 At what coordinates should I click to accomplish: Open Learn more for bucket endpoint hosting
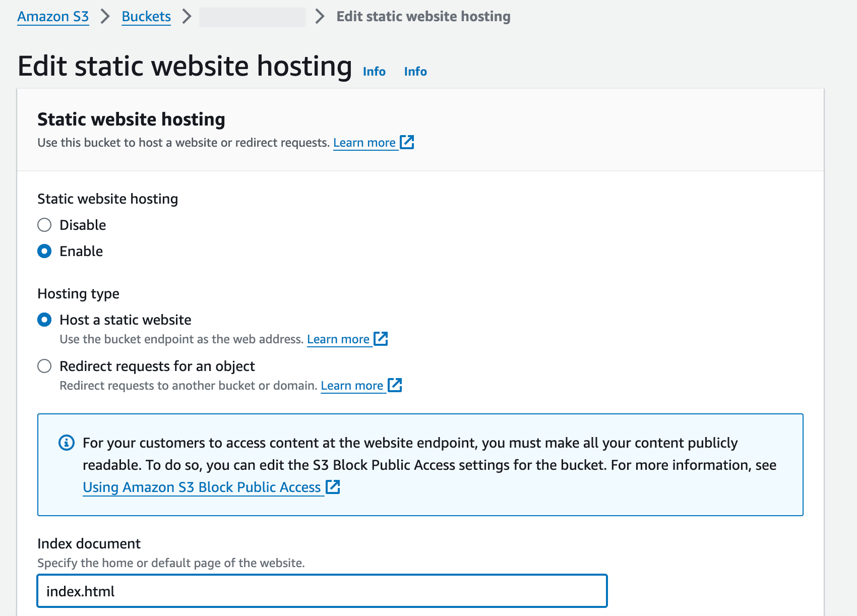(338, 339)
